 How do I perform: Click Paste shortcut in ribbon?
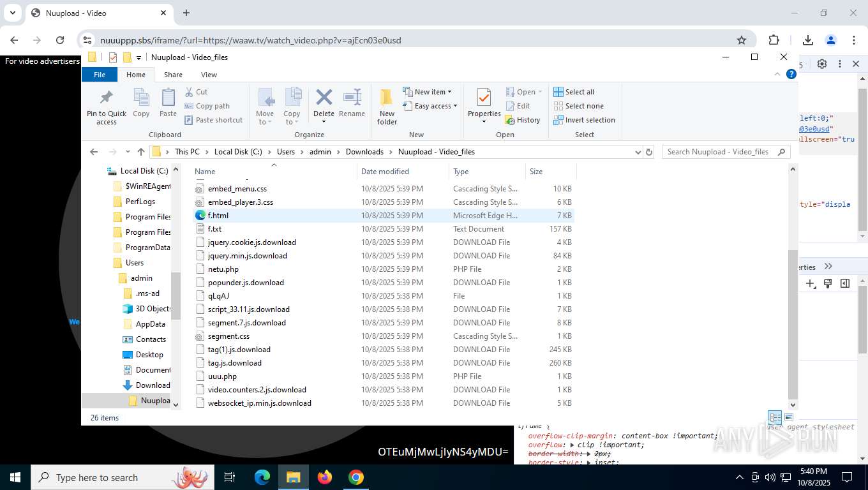[213, 120]
